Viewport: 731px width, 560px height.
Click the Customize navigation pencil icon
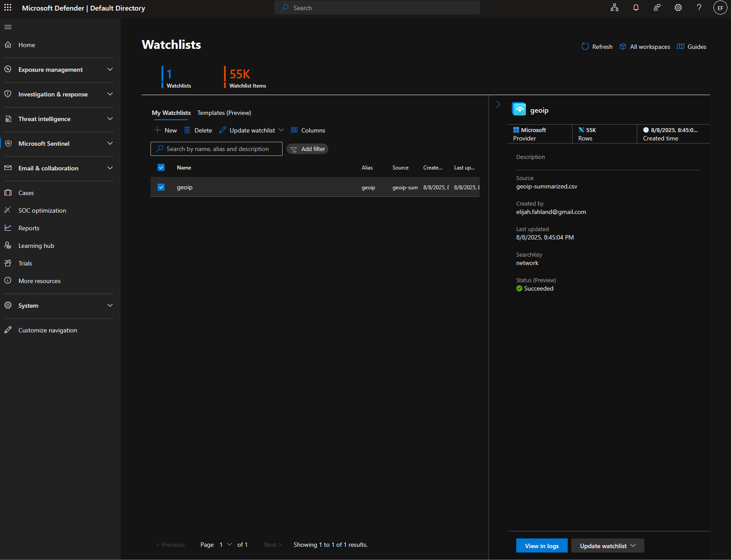8,330
